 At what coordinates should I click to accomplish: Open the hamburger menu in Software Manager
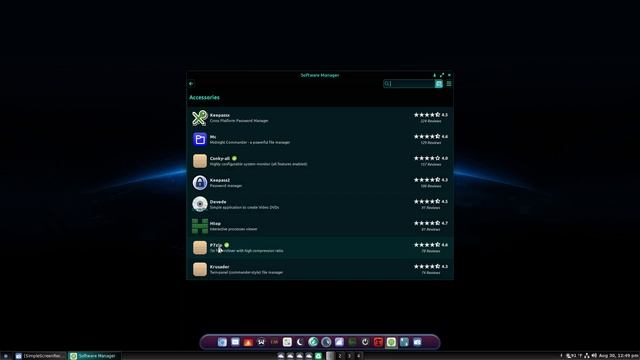[449, 84]
